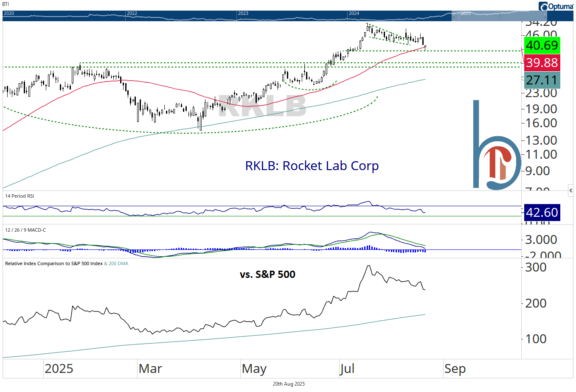This screenshot has width=576, height=392.
Task: Click the 9.00 price axis label
Action: (x=538, y=171)
